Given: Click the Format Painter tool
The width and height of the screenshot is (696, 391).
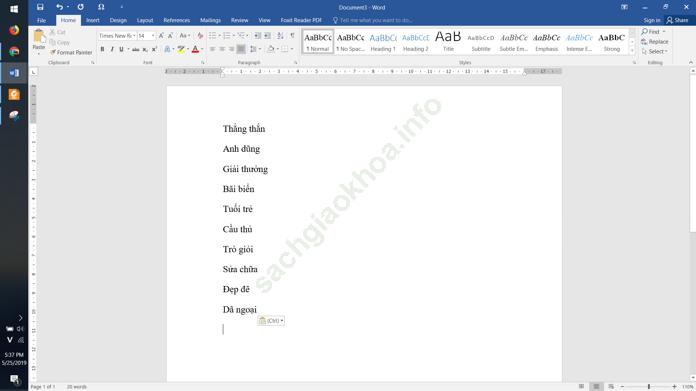Looking at the screenshot, I should [71, 52].
